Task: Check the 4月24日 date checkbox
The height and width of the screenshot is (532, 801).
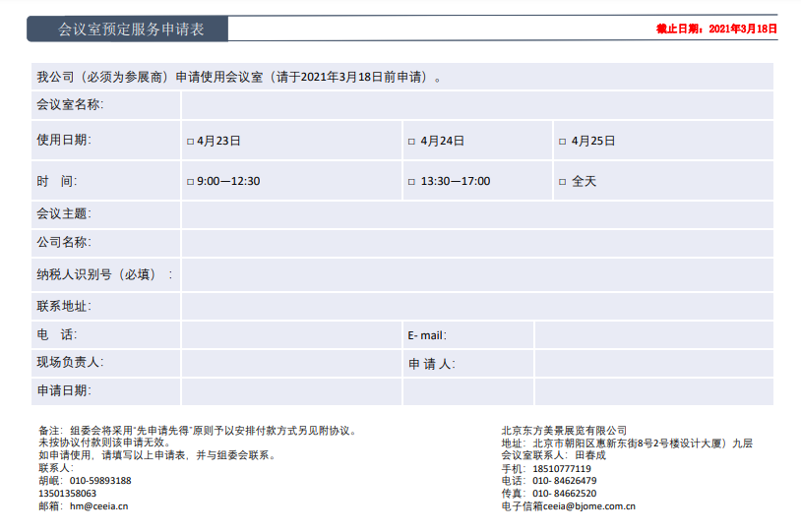Action: pos(411,142)
